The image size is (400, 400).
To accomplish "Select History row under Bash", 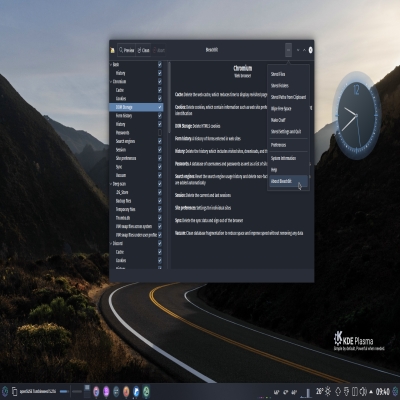I will pyautogui.click(x=136, y=73).
